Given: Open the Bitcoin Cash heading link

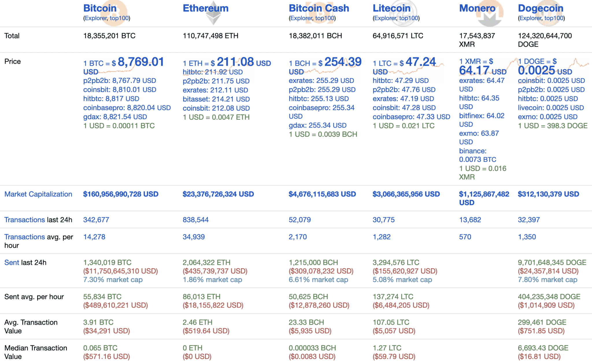Looking at the screenshot, I should click(319, 8).
